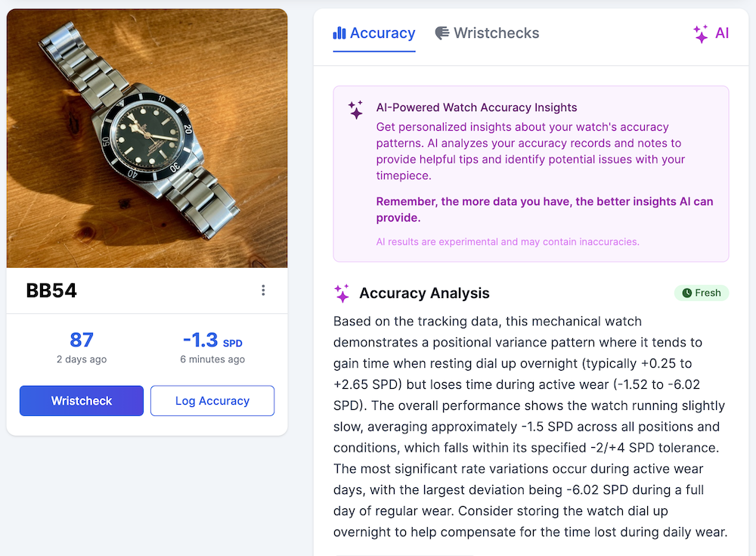Open the Log Accuracy form

tap(212, 400)
